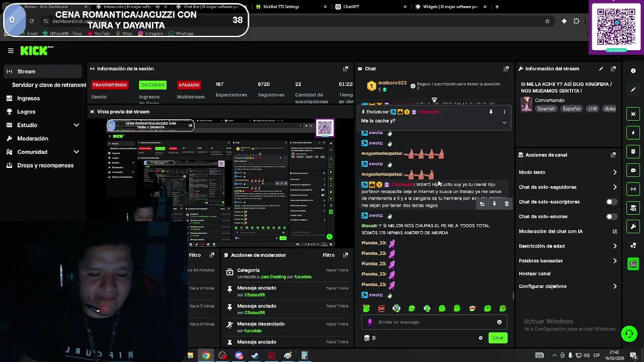Open Modo lento options arrow

click(x=615, y=172)
